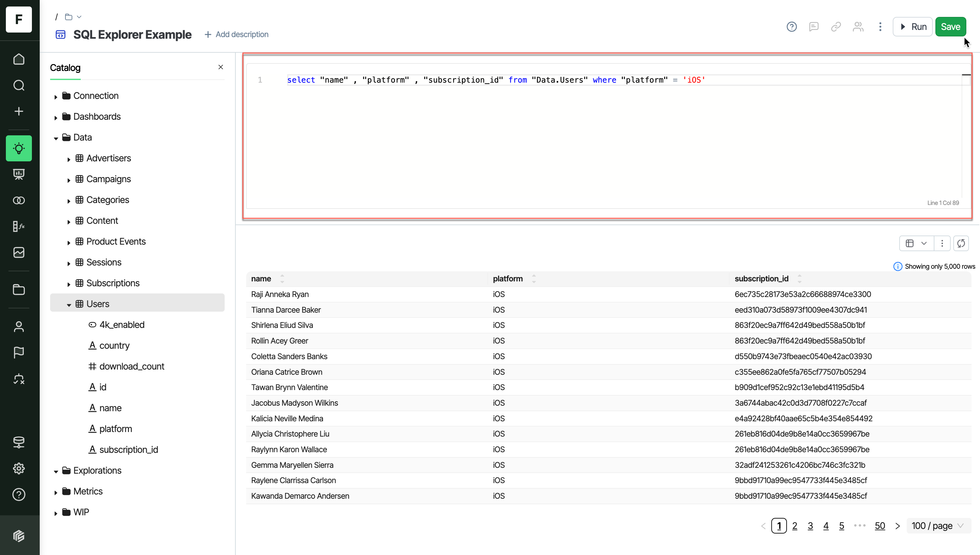This screenshot has width=980, height=555.
Task: Expand the Connection folder
Action: tap(56, 96)
